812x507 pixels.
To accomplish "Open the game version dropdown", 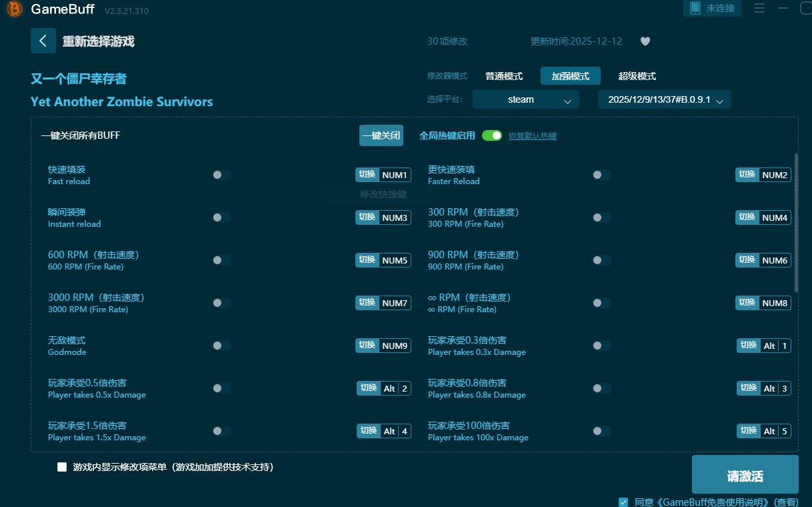I will coord(665,99).
